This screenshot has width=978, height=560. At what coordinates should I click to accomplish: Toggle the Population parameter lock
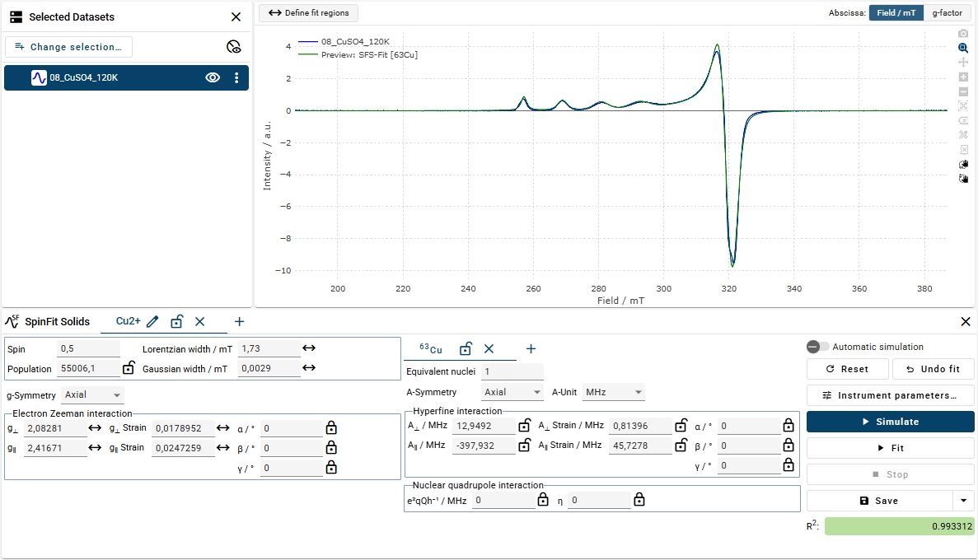[x=129, y=369]
